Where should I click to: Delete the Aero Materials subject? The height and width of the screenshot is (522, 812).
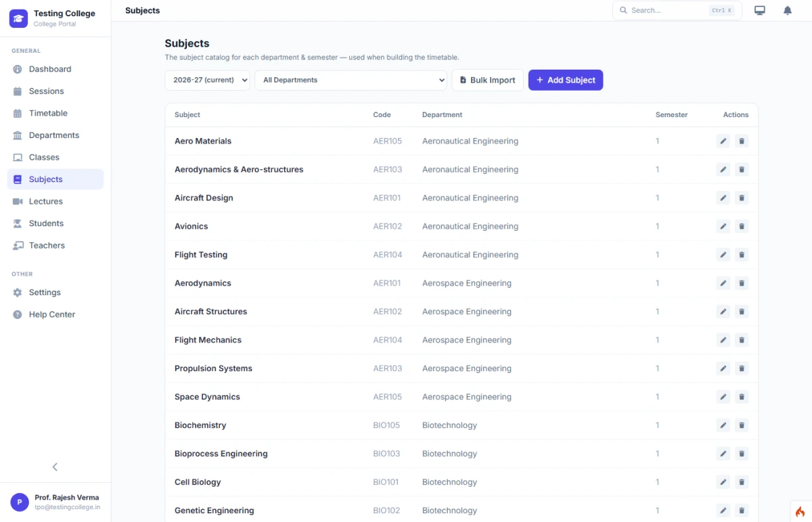[742, 142]
